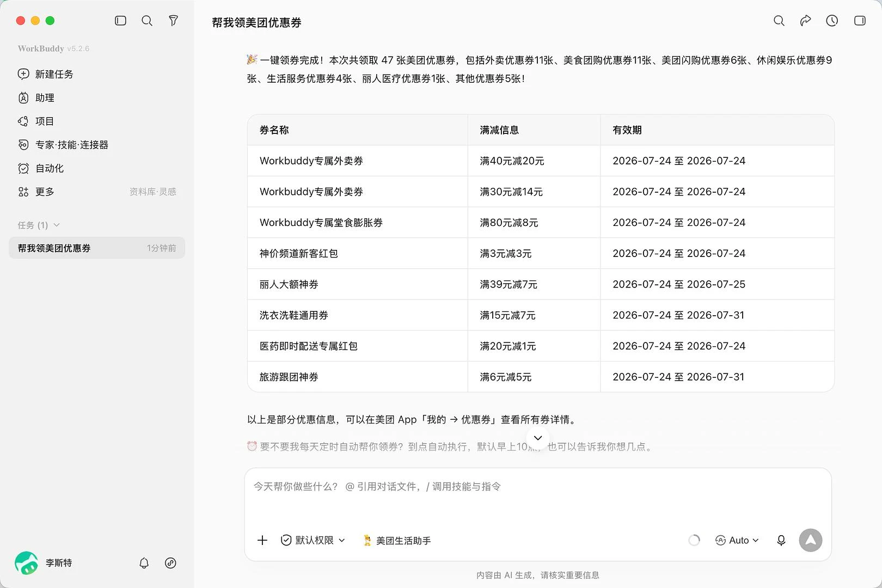Screen dimensions: 882x588
Task: Click the filter funnel icon in sidebar
Action: pos(173,21)
